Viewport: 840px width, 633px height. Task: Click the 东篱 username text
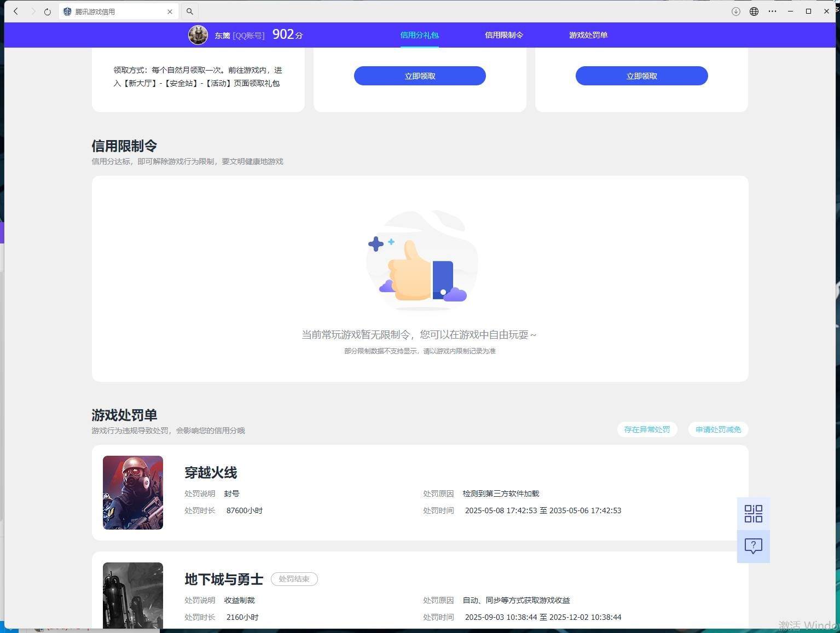[222, 36]
